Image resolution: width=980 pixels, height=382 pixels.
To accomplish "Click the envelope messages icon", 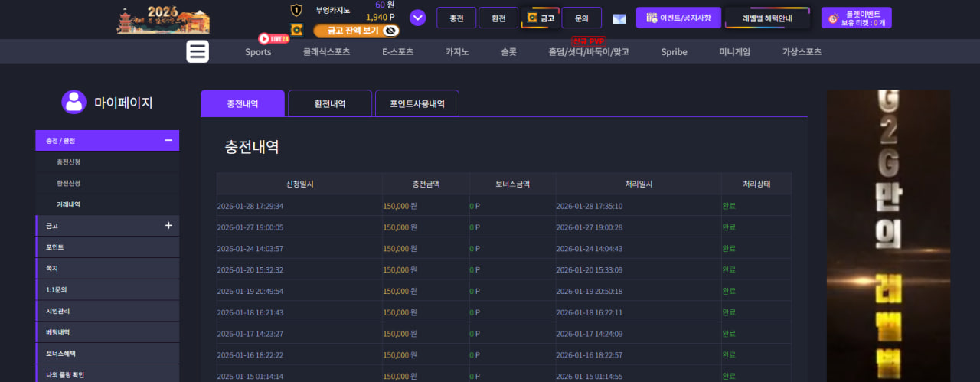I will click(x=619, y=19).
